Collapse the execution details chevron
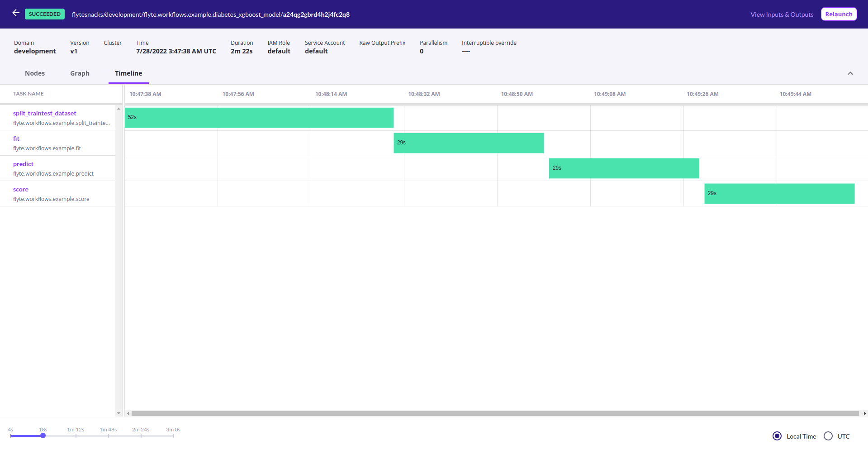 850,73
